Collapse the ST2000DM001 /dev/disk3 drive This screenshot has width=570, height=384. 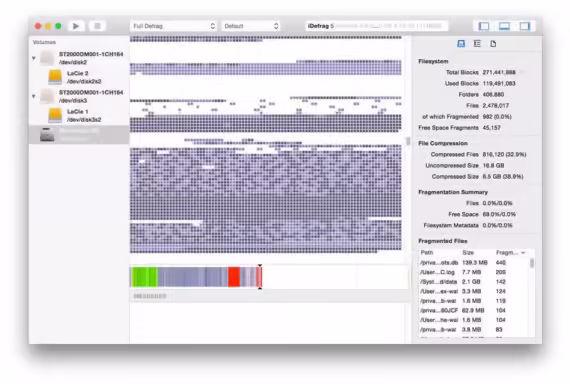pos(33,96)
